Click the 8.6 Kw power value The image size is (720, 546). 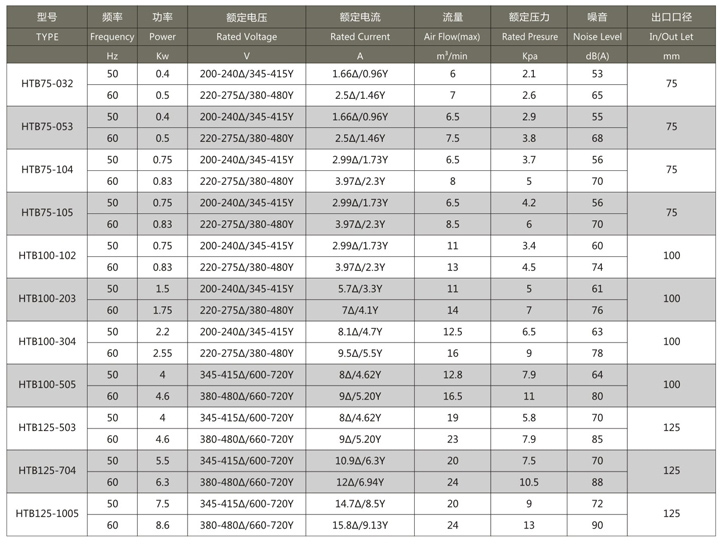(x=163, y=525)
